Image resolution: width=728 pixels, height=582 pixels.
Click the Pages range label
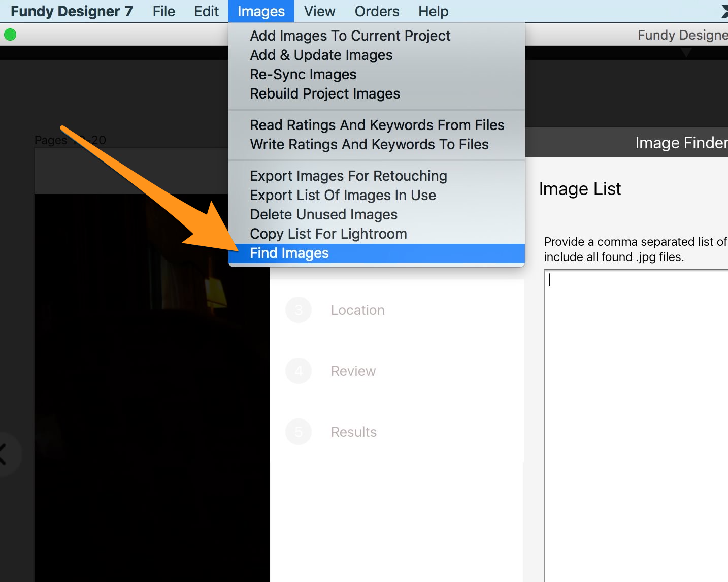(70, 140)
